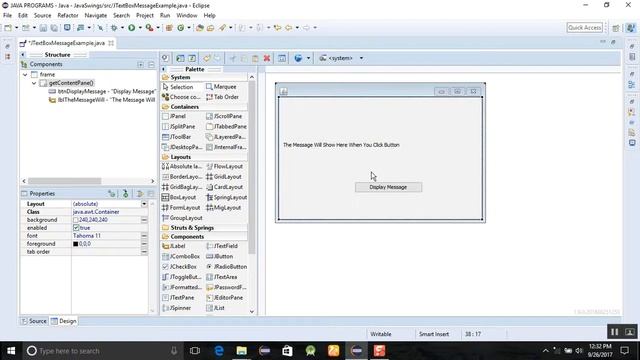640x360 pixels.
Task: Select the JToggleButton palette item
Action: coord(182,277)
